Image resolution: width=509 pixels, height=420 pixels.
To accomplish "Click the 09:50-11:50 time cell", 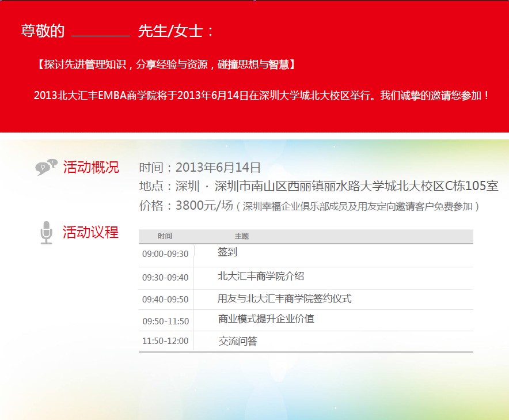I will click(166, 321).
